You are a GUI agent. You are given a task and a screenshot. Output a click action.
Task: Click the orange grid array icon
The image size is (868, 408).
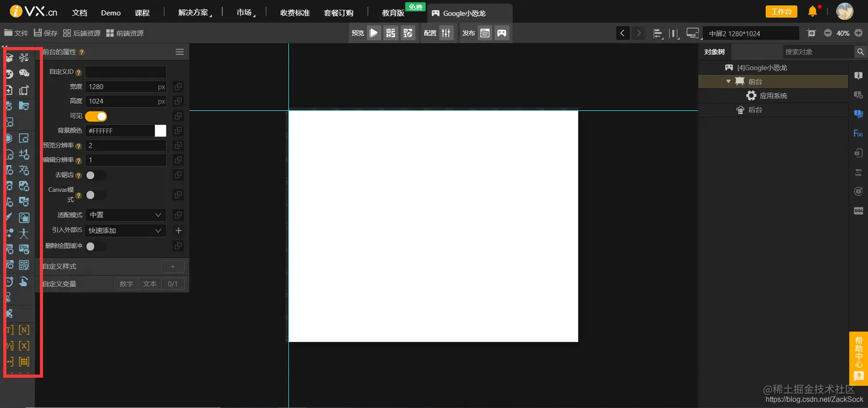pyautogui.click(x=24, y=362)
